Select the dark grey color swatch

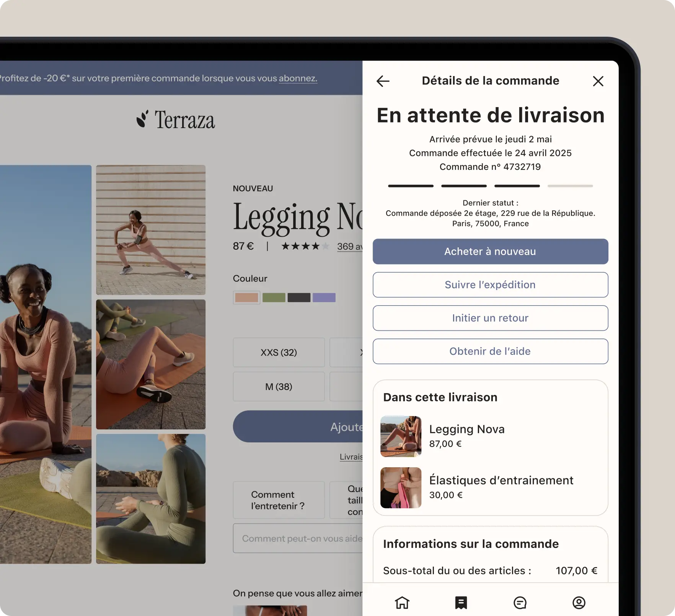pos(299,297)
